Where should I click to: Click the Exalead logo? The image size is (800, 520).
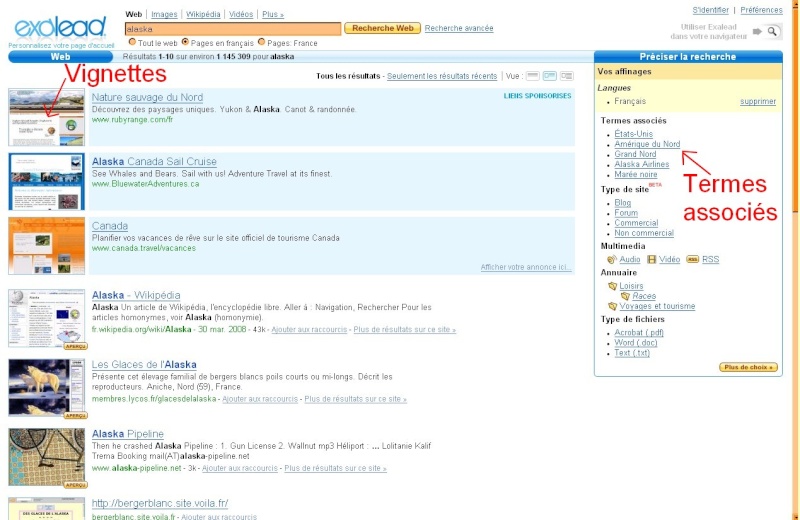pos(60,27)
